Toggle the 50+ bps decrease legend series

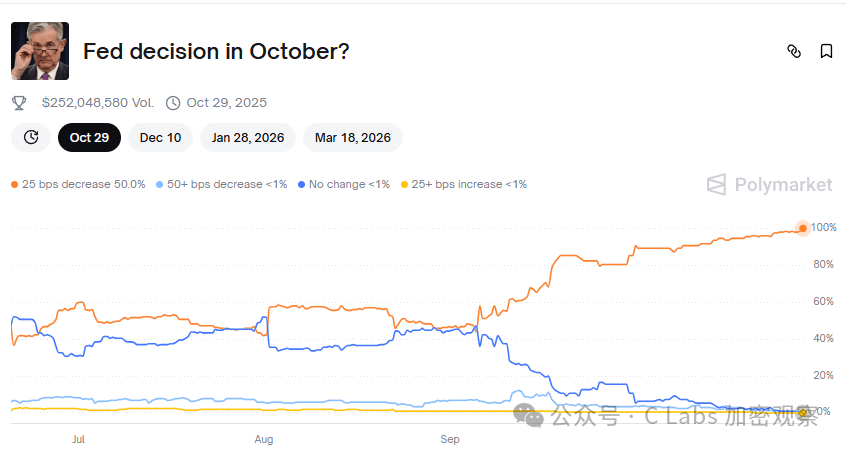[220, 184]
